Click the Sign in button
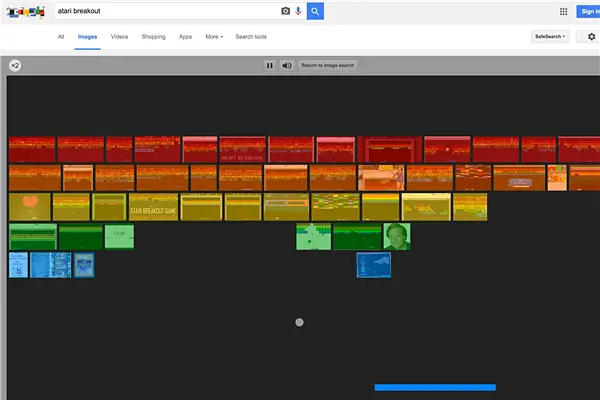 [589, 11]
